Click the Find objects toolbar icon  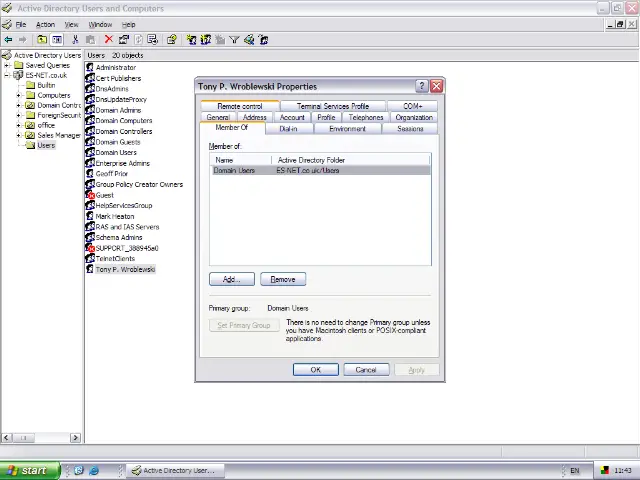click(249, 40)
